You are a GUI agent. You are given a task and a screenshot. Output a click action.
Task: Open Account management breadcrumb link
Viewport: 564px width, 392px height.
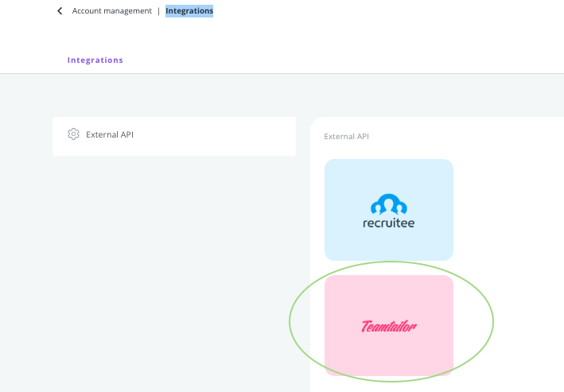tap(112, 11)
